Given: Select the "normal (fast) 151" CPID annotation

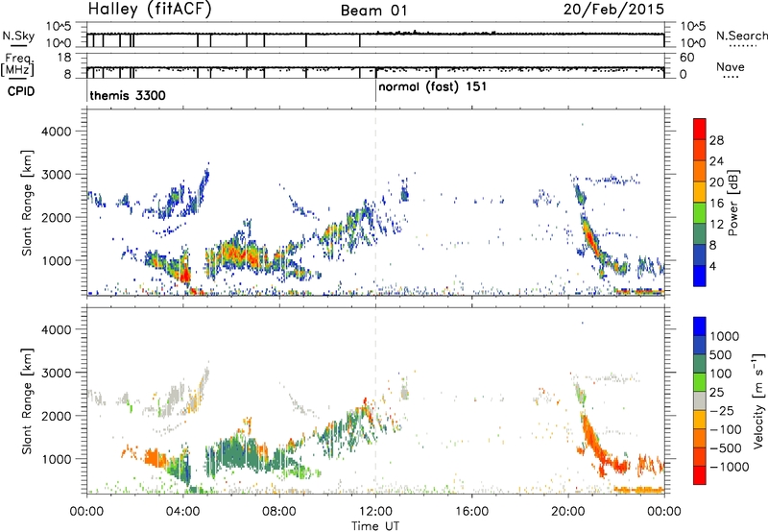Looking at the screenshot, I should pyautogui.click(x=433, y=87).
